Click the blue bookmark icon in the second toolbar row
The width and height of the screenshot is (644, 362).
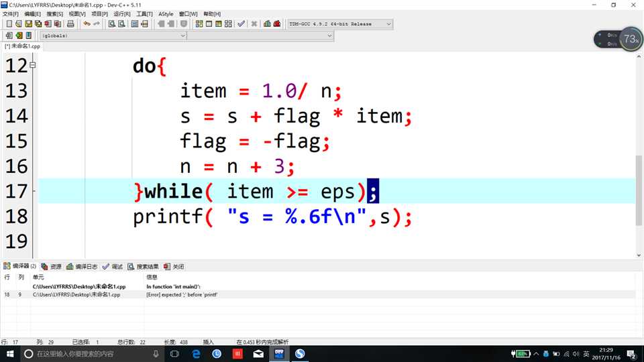[29, 36]
